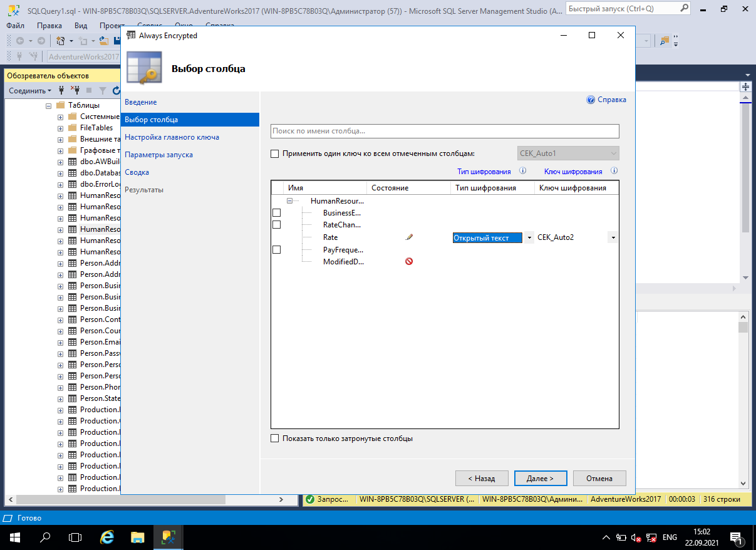Click the help question mark icon beside Справка
The width and height of the screenshot is (756, 550).
590,100
